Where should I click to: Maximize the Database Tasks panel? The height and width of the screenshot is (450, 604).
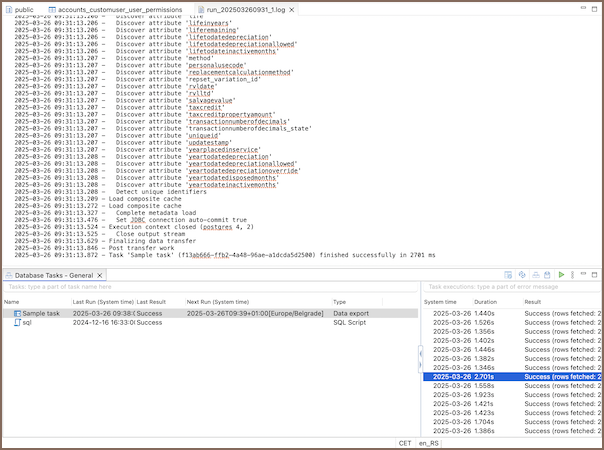click(x=596, y=274)
